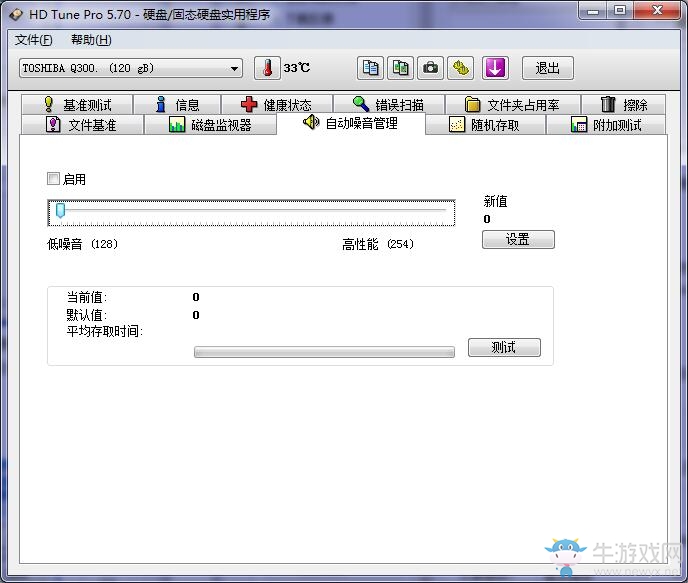
Task: Switch to the 附加测试 extra tests tab
Action: [606, 125]
